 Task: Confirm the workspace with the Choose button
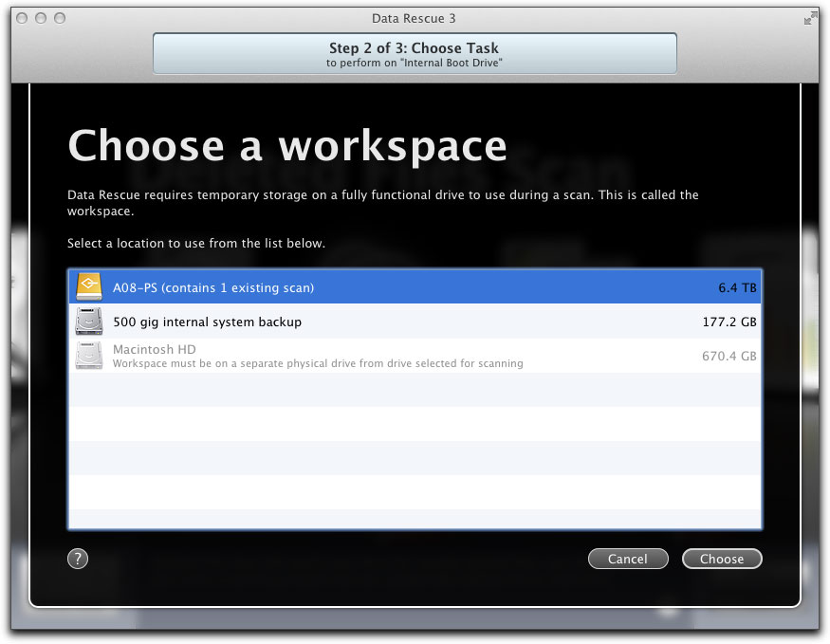tap(721, 559)
